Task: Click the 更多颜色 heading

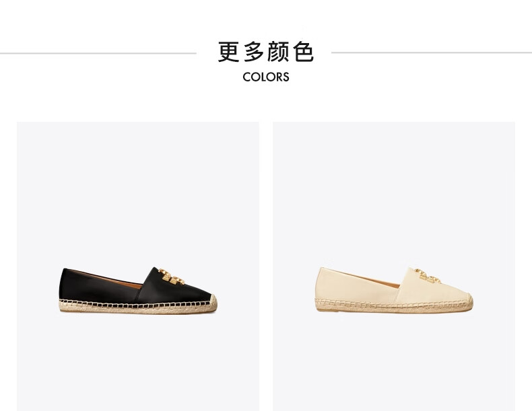Action: pyautogui.click(x=265, y=52)
